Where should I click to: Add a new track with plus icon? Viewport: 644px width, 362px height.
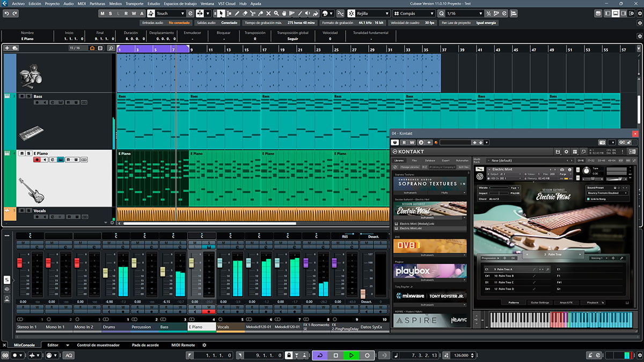click(x=7, y=48)
